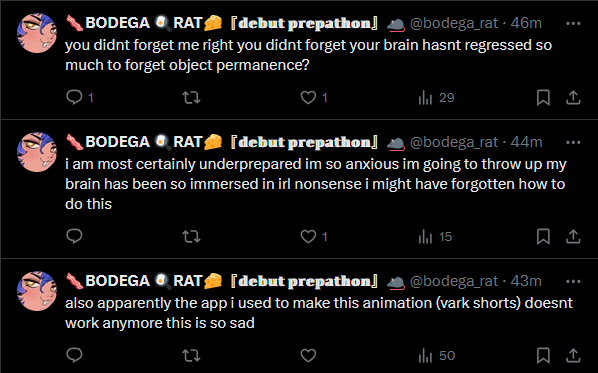This screenshot has height=373, width=598.
Task: View analytics showing 50 views
Action: coord(437,355)
